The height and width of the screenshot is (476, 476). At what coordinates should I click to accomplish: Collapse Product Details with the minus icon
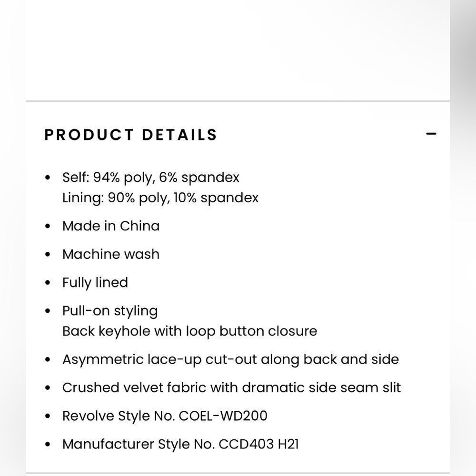coord(431,134)
